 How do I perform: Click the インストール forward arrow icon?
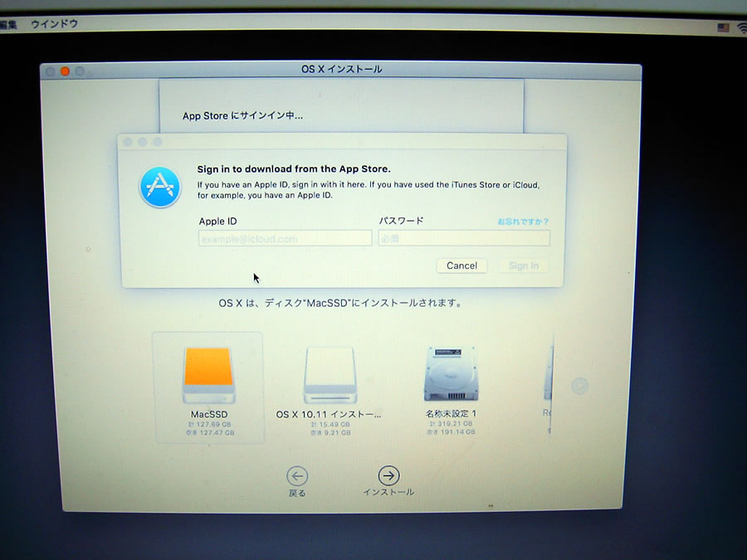coord(388,475)
